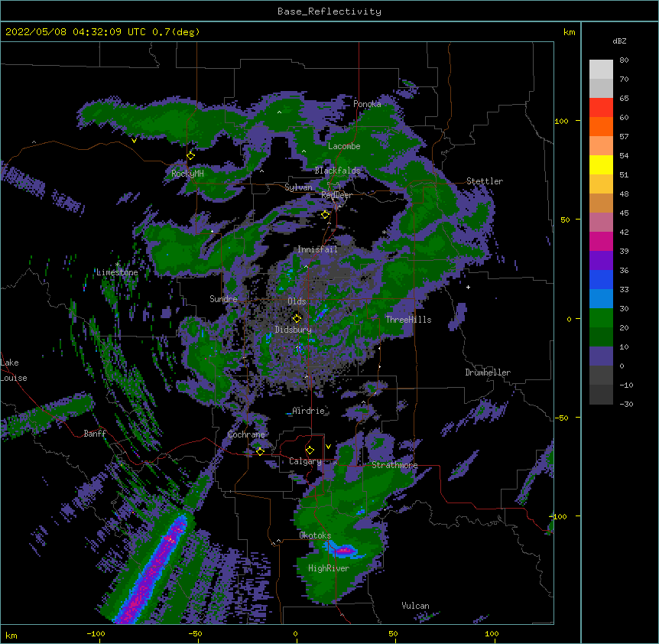This screenshot has width=659, height=644.
Task: Click the RockyMH label
Action: pyautogui.click(x=187, y=174)
